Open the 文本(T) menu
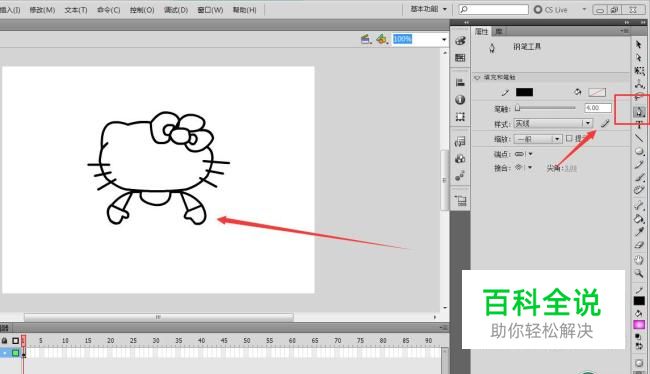Screen dimensions: 650x374 [76, 10]
